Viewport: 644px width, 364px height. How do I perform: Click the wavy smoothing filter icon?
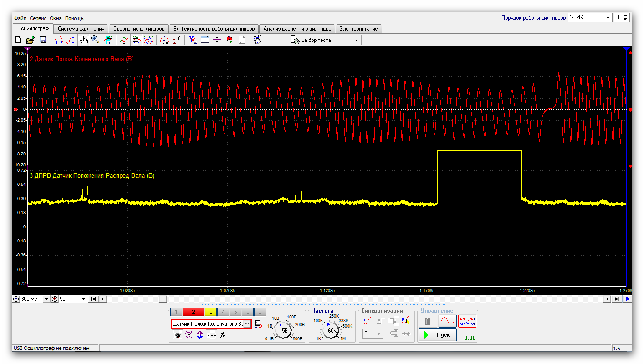tap(189, 335)
